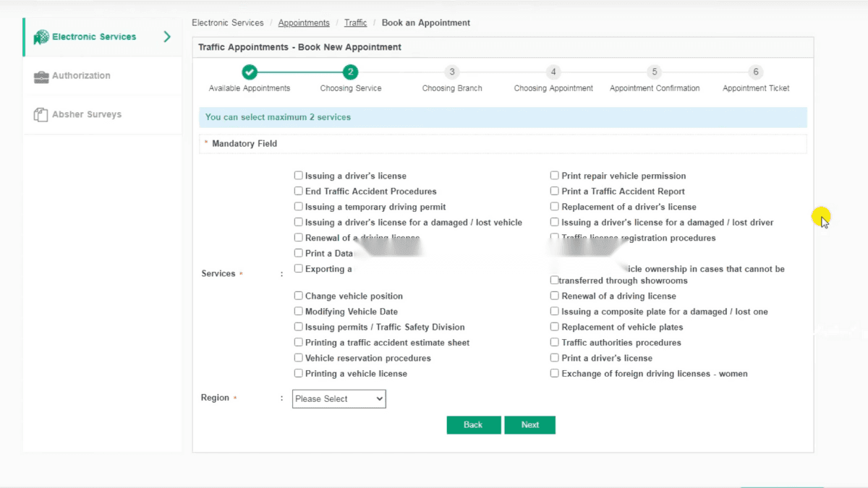Tick Printing a traffic accident estimate sheet
868x488 pixels.
tap(299, 343)
